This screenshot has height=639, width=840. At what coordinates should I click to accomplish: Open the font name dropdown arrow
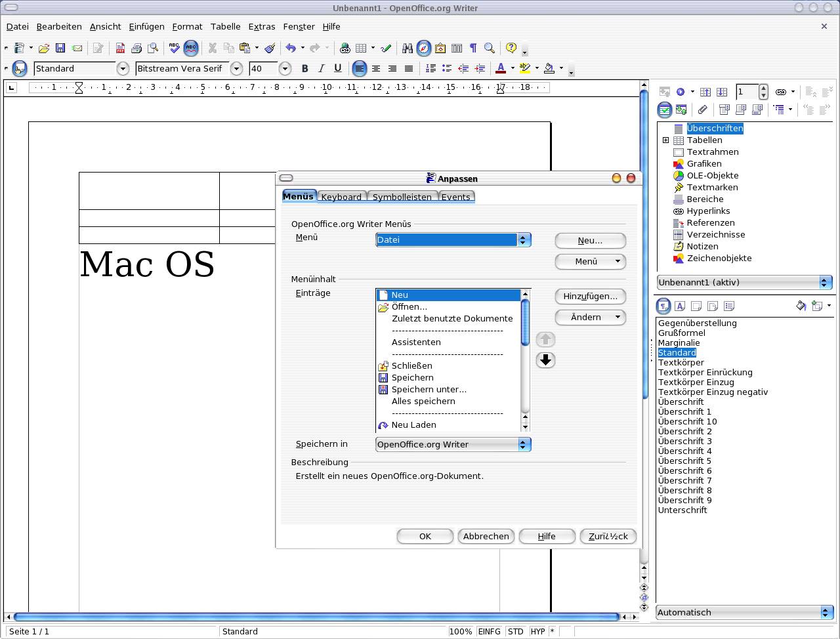(236, 68)
